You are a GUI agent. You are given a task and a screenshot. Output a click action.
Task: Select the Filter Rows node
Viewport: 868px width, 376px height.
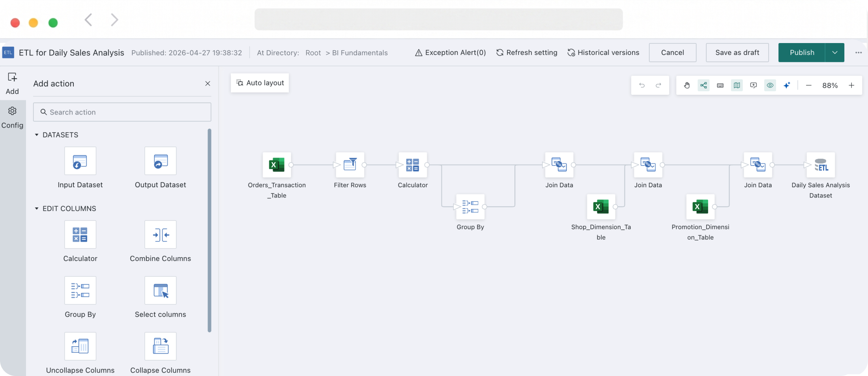[350, 165]
